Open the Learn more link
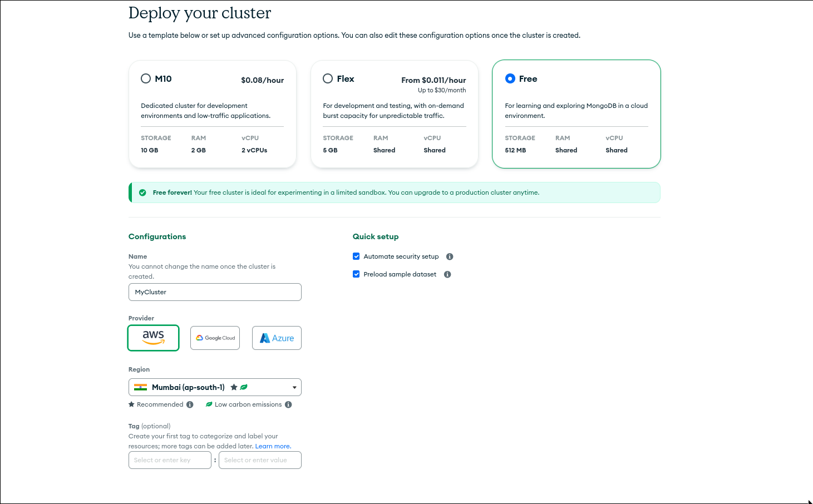Viewport: 813px width, 504px height. [273, 446]
